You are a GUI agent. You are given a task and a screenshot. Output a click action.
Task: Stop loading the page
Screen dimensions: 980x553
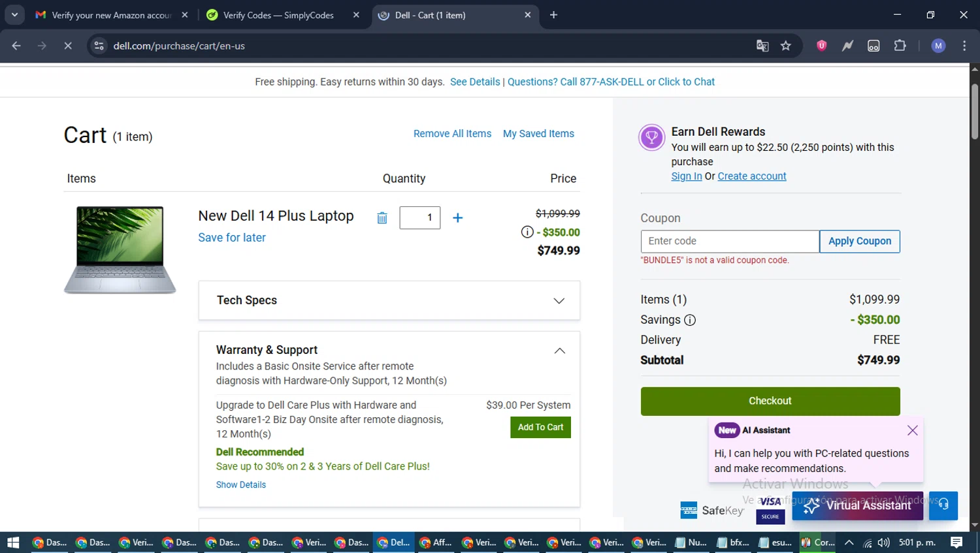(x=67, y=46)
